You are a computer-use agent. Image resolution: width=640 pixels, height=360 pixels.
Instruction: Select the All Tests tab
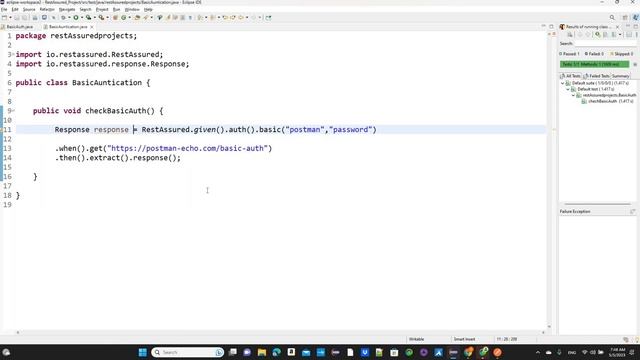571,76
